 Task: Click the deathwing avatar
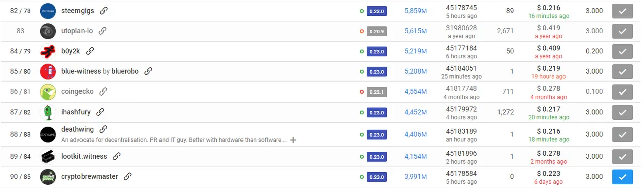tap(48, 134)
